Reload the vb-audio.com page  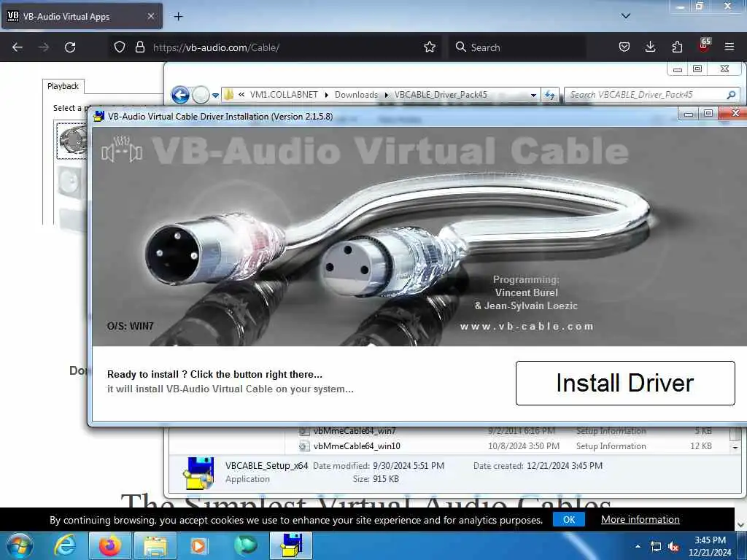[x=70, y=47]
